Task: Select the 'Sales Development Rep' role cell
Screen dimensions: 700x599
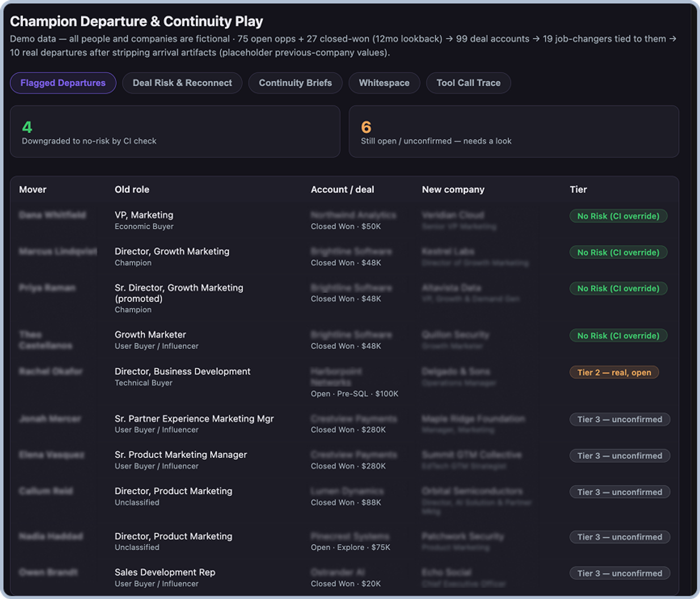Action: pyautogui.click(x=165, y=572)
